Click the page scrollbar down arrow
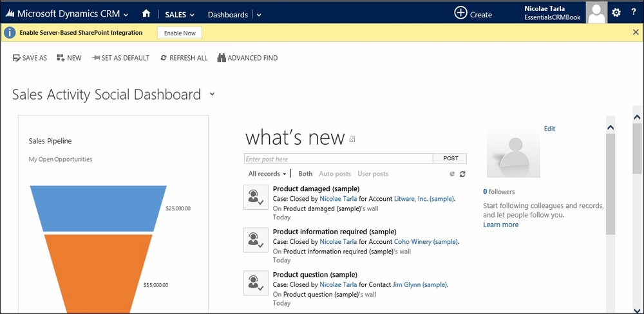 click(637, 310)
